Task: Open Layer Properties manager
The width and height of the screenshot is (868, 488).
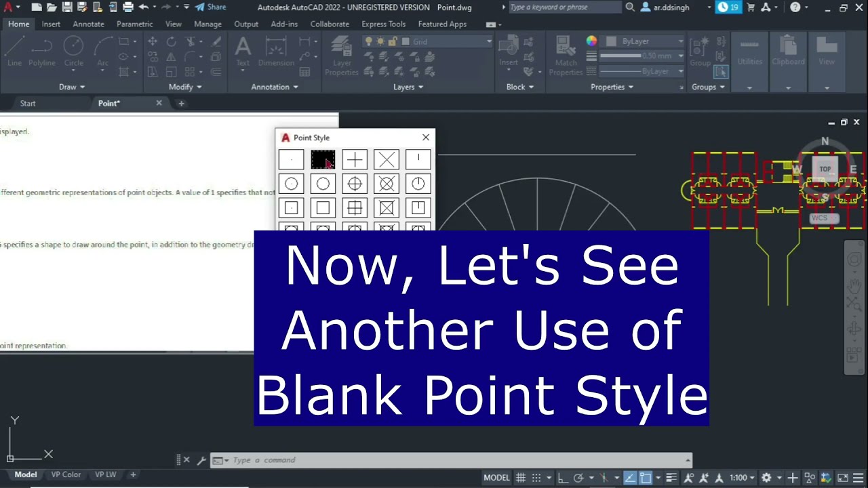Action: [342, 56]
